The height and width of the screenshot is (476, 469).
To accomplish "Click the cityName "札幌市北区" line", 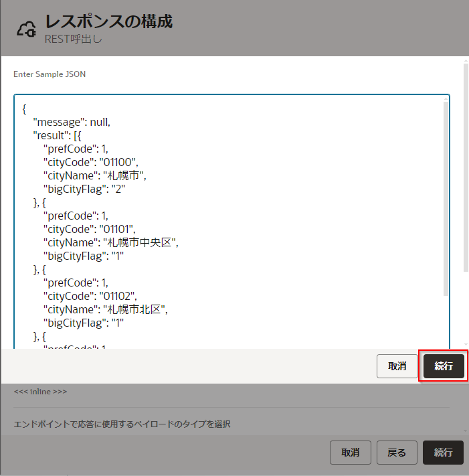I will pyautogui.click(x=104, y=309).
